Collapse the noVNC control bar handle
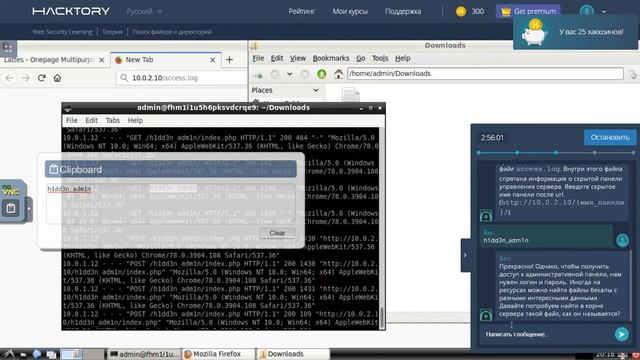Viewport: 640px width, 360px height. (29, 209)
